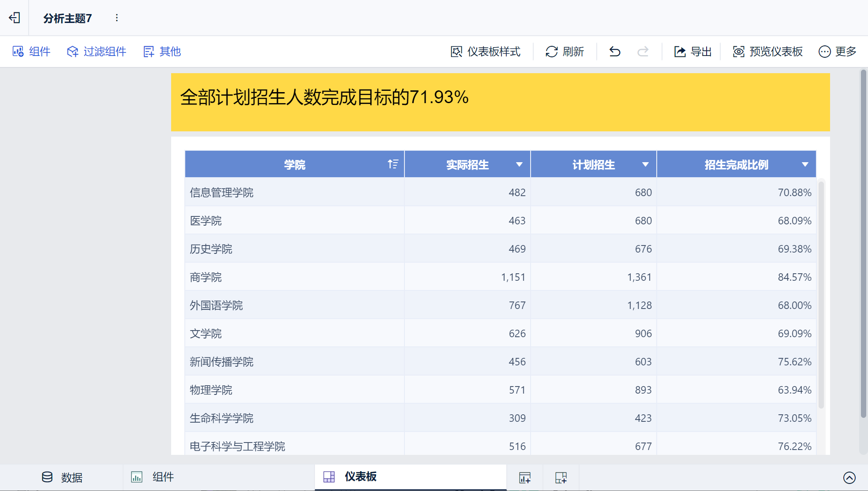
Task: Click the 导出 export button
Action: (692, 52)
